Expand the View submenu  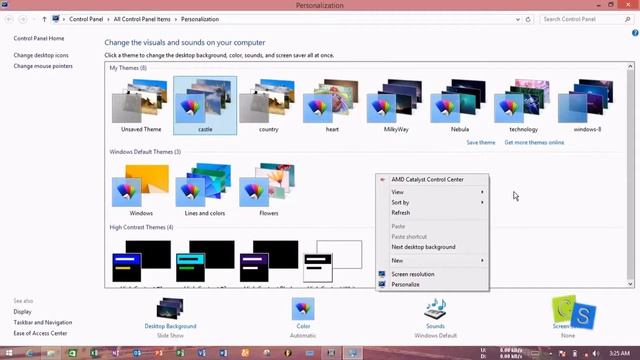coord(432,192)
